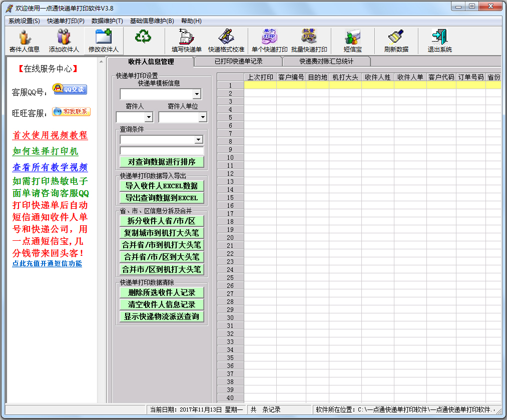Click 删除所选收件人记录 button
Viewport: 507px width, 420px height.
162,292
